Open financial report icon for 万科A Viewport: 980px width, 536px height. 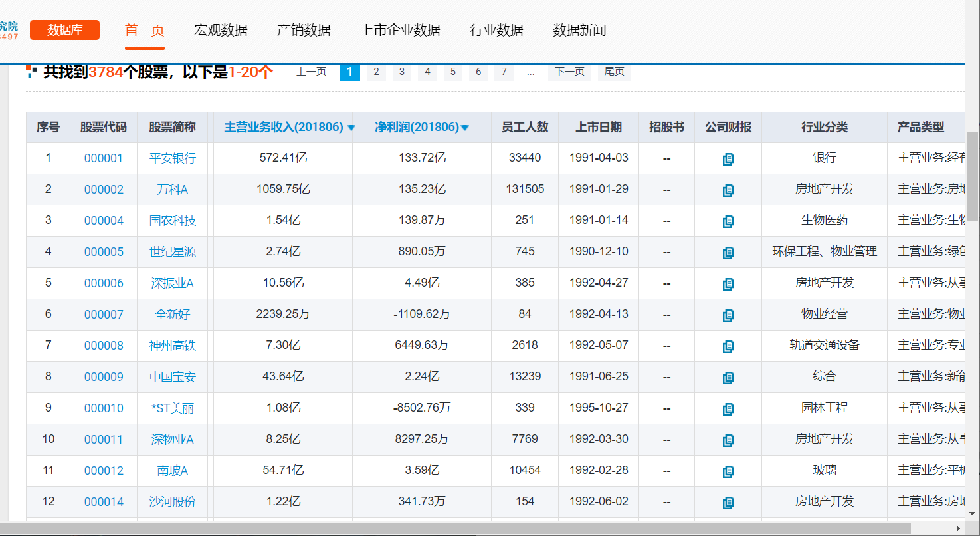[728, 190]
